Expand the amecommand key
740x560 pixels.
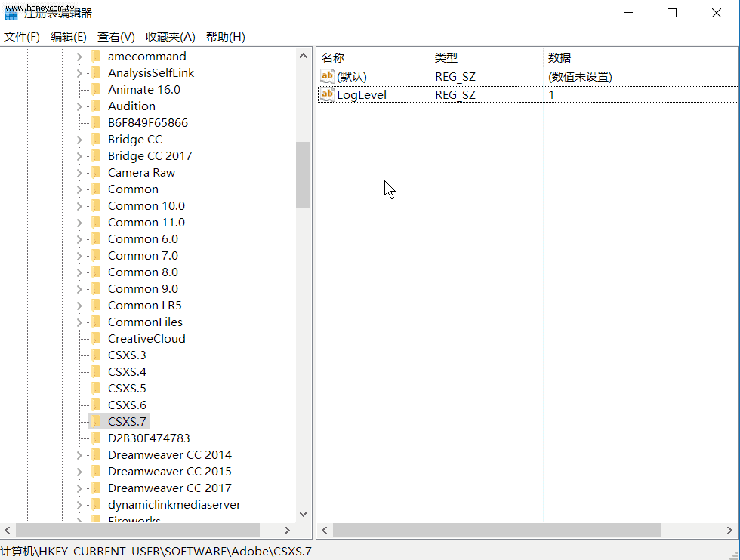79,57
